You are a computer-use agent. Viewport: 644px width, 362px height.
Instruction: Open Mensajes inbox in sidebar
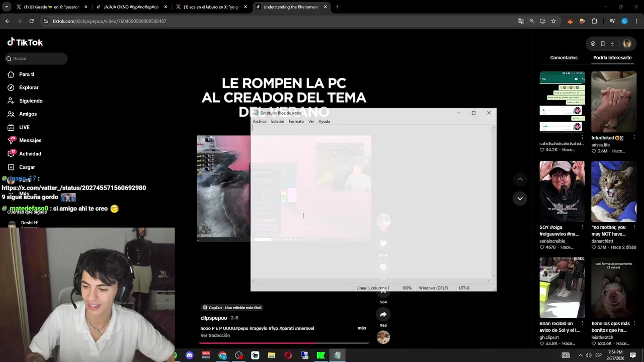tap(24, 140)
